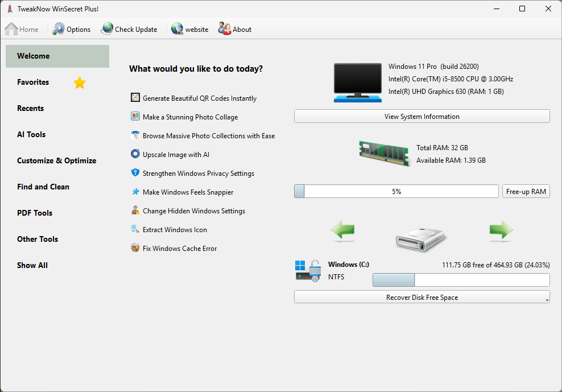Click the green left arrow for previous drive
The height and width of the screenshot is (392, 562).
(342, 230)
